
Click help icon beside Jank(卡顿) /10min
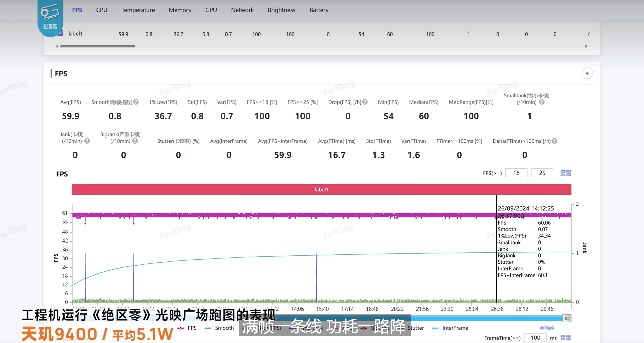(x=87, y=141)
